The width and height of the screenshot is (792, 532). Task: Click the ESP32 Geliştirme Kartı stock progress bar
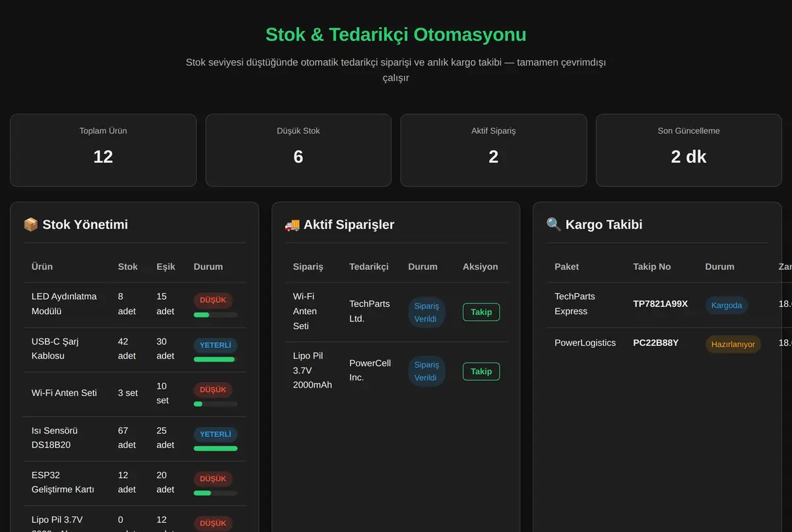(x=215, y=493)
